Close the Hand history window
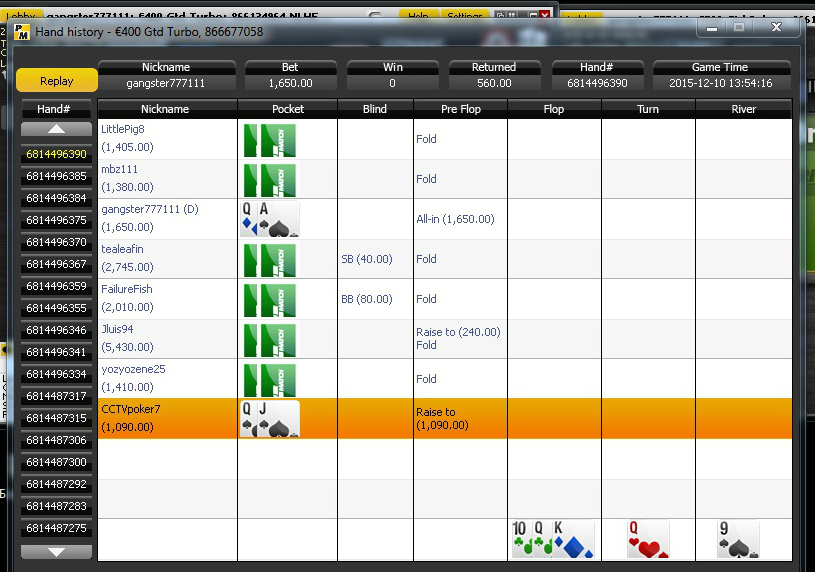This screenshot has height=572, width=815. [x=776, y=28]
